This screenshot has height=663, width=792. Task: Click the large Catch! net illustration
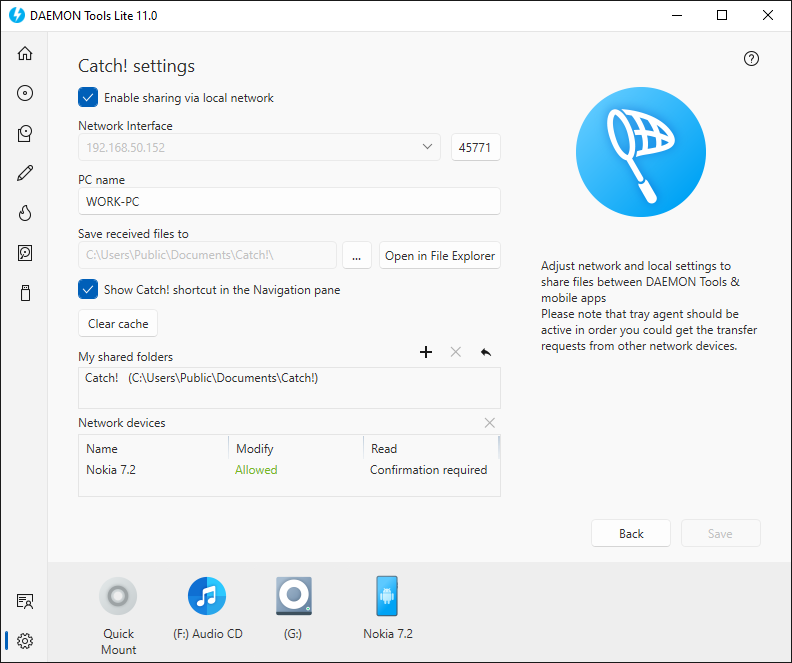(640, 152)
